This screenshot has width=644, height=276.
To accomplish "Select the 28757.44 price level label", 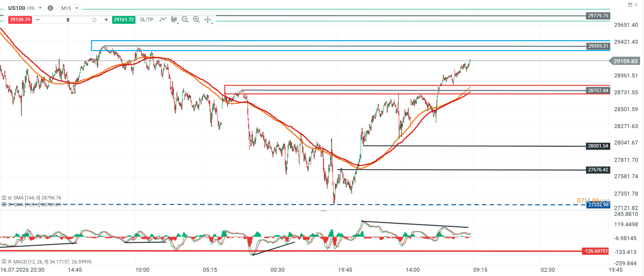I will [x=599, y=91].
